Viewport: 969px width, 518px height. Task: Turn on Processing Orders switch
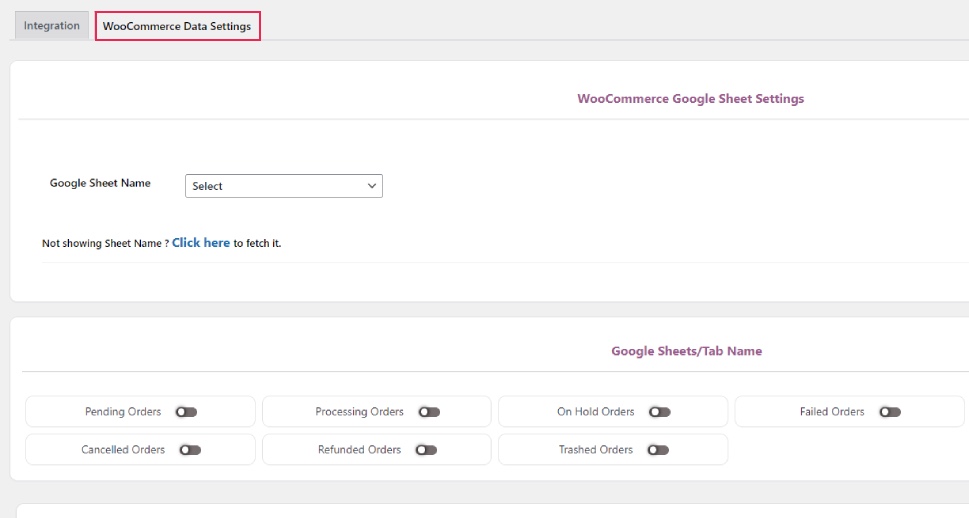429,412
